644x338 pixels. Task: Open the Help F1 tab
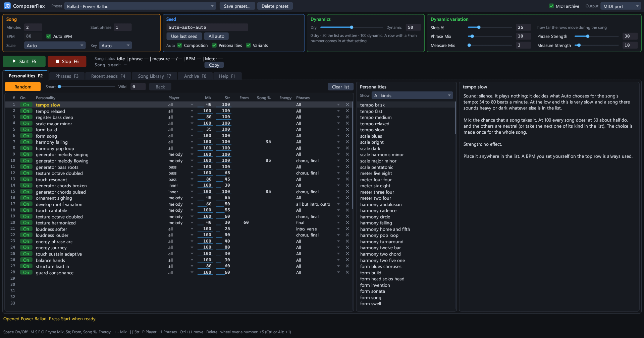coord(227,76)
